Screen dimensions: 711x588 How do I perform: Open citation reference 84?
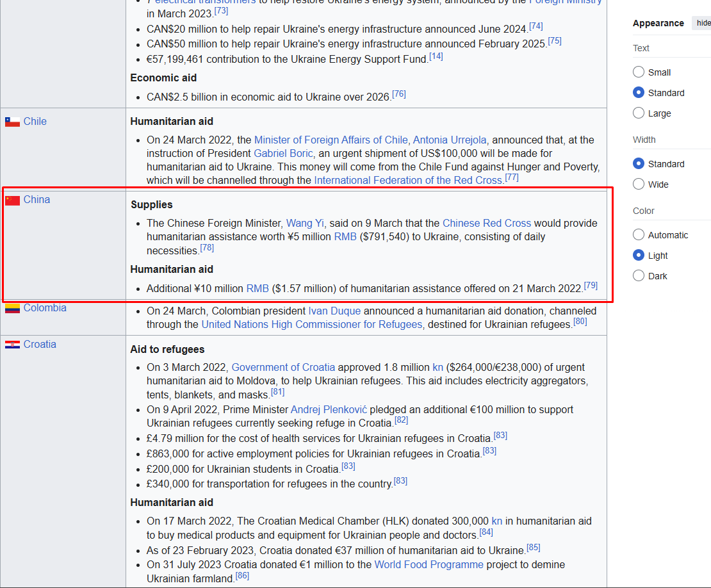[486, 532]
